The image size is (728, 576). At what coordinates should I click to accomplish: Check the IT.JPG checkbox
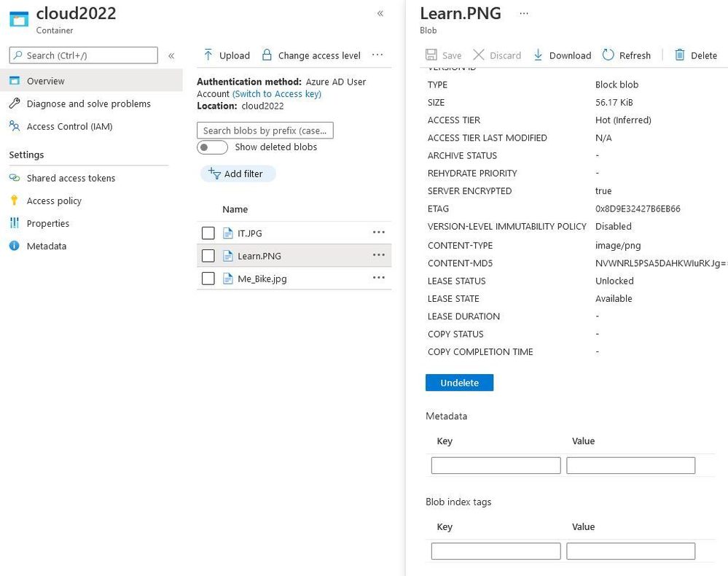[x=208, y=233]
